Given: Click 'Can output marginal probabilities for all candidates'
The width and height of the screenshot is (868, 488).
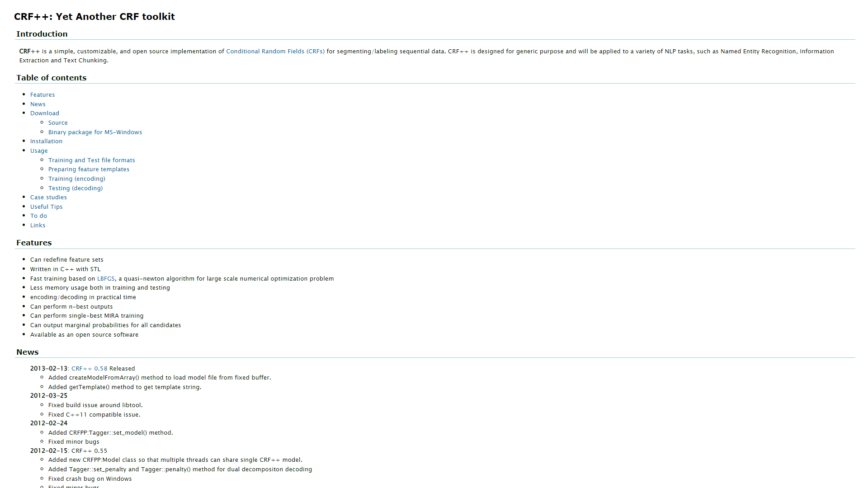Looking at the screenshot, I should pos(105,325).
